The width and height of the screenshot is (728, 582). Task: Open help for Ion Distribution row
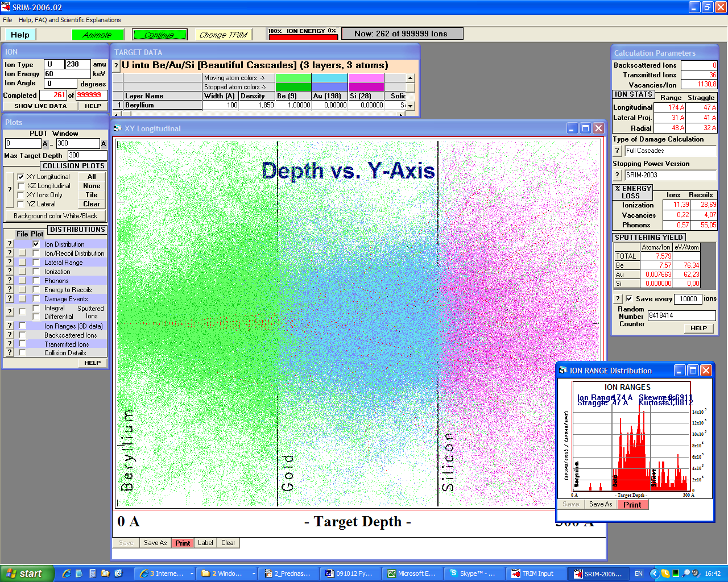9,244
